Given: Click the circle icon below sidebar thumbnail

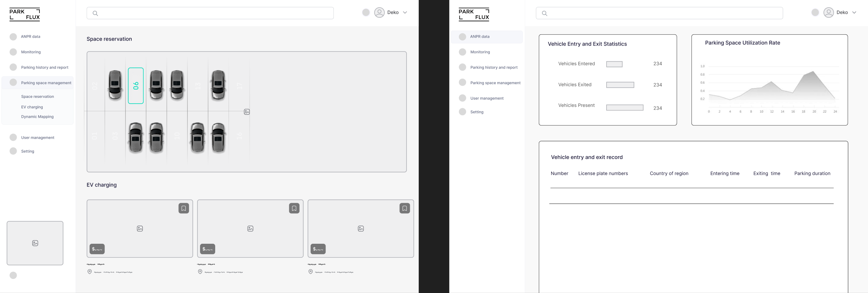Looking at the screenshot, I should point(13,275).
